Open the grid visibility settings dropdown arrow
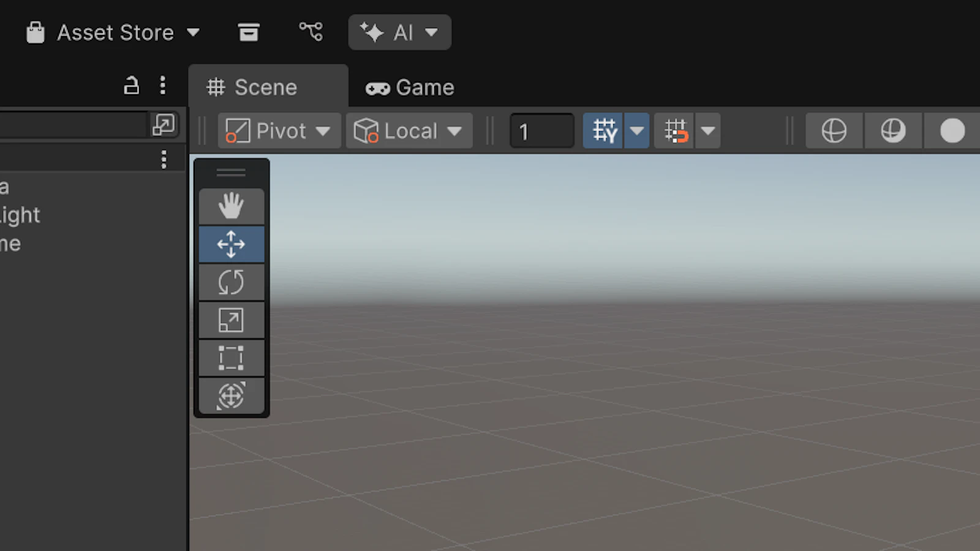 [x=637, y=130]
